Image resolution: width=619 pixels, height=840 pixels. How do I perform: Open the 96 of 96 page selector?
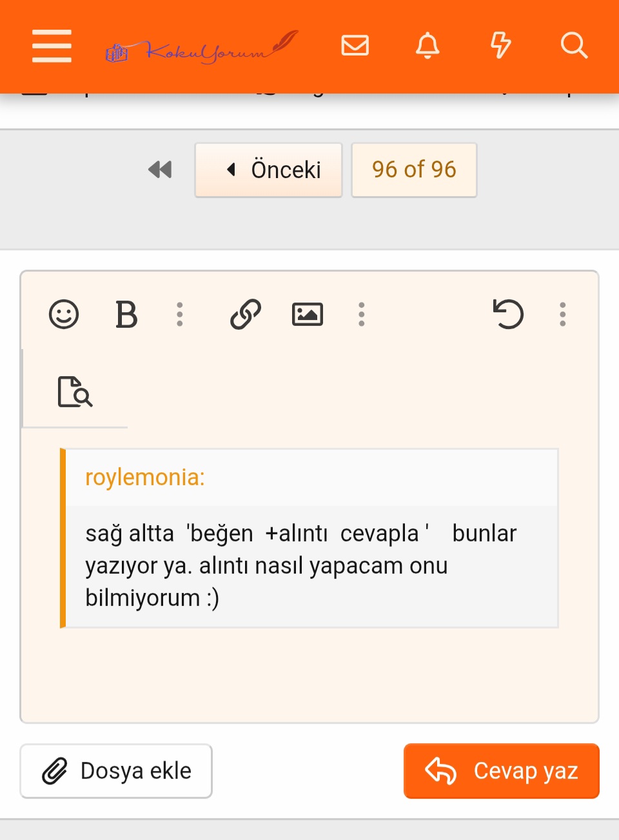414,170
